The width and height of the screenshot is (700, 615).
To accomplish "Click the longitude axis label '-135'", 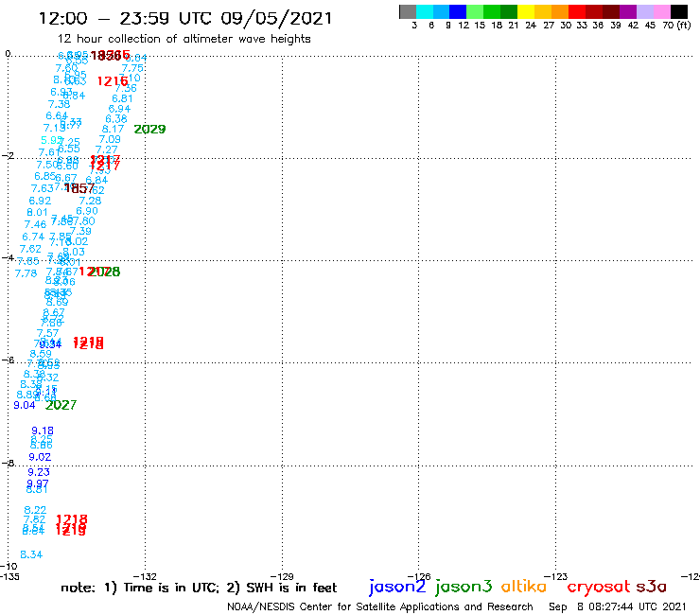I will coord(9,576).
